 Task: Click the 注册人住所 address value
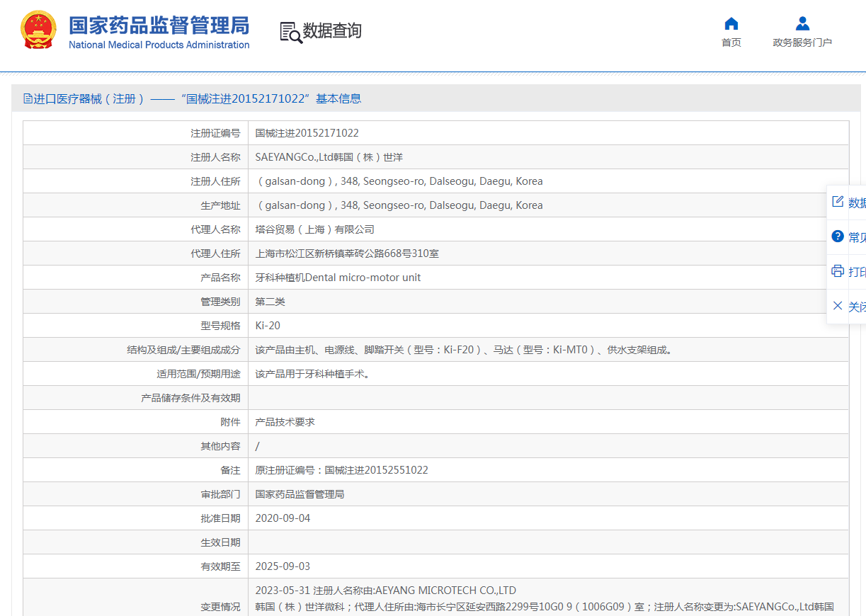[399, 181]
